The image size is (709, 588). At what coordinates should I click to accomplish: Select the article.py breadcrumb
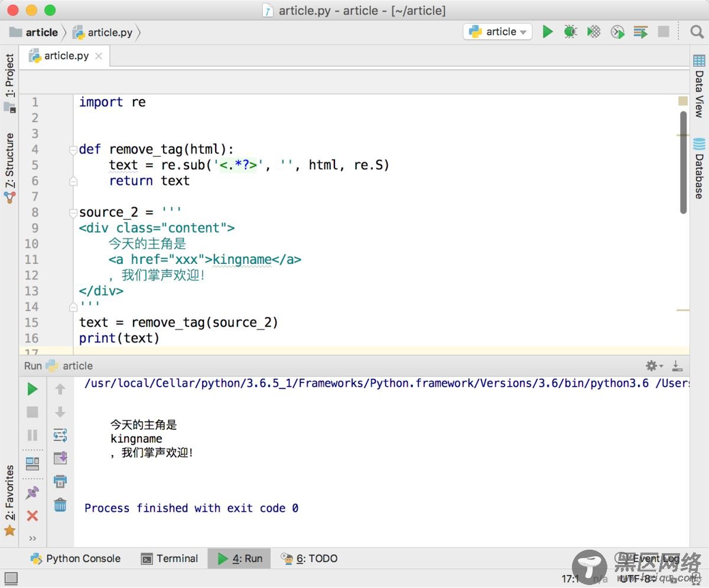coord(103,32)
